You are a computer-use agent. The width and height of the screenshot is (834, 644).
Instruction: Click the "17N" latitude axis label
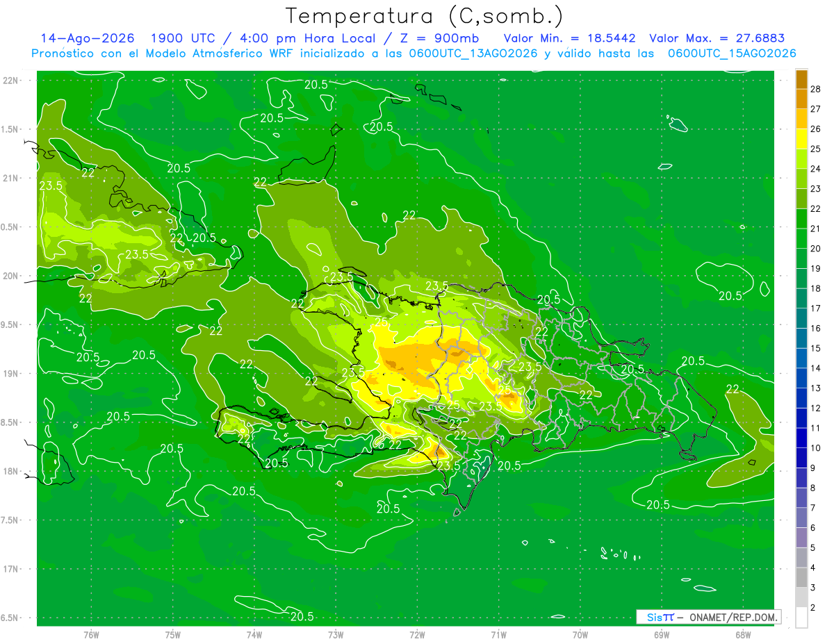pyautogui.click(x=11, y=569)
